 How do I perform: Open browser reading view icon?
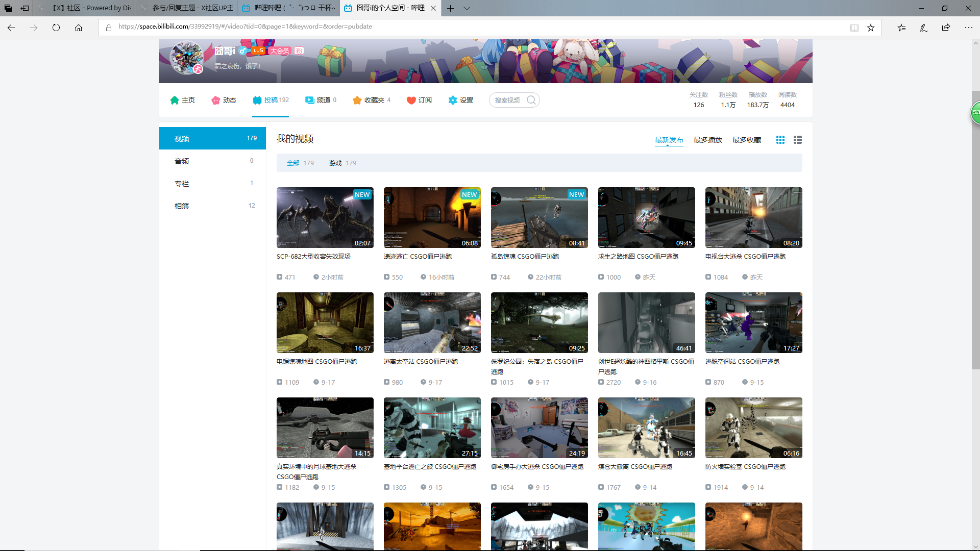[854, 28]
